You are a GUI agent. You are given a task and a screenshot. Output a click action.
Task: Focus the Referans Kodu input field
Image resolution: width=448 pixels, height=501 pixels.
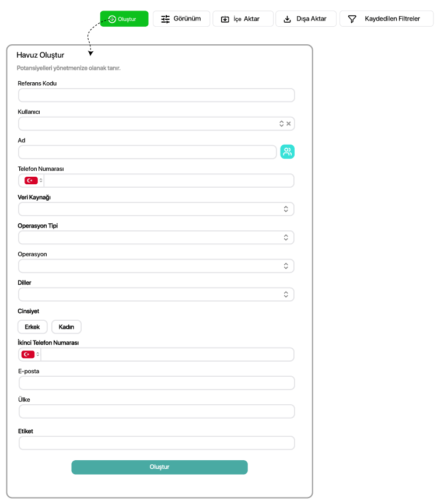156,95
